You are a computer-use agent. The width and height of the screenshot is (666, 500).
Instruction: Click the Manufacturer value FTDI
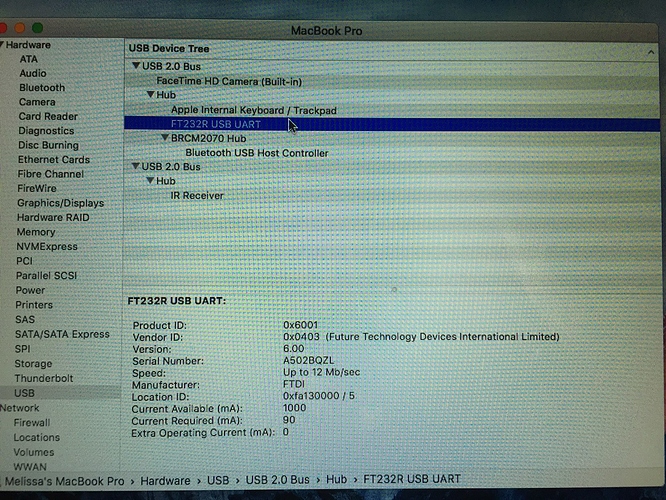tap(293, 384)
